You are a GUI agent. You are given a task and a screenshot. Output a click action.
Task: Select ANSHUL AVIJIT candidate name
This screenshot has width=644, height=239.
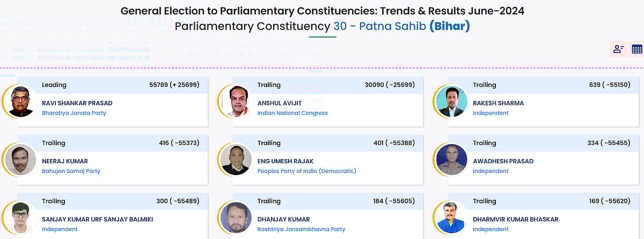click(279, 103)
